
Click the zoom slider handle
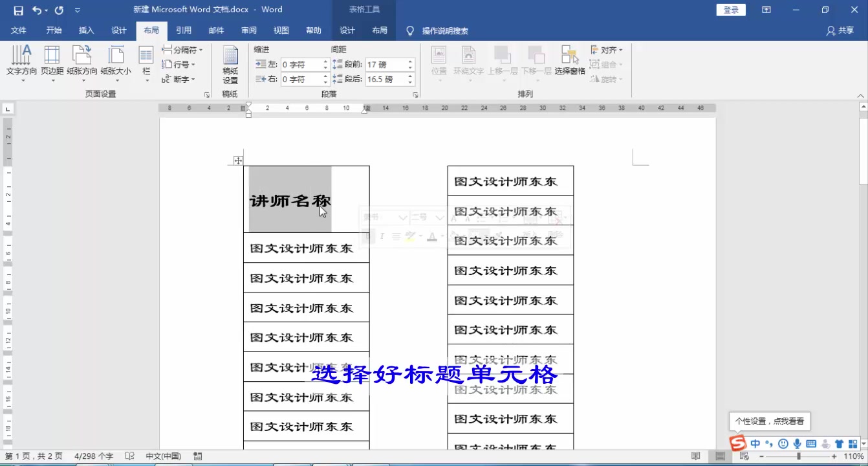(x=799, y=456)
